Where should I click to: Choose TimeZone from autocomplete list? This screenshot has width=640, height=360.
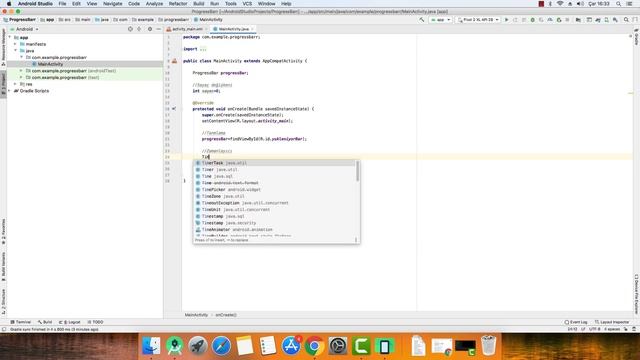pos(274,196)
